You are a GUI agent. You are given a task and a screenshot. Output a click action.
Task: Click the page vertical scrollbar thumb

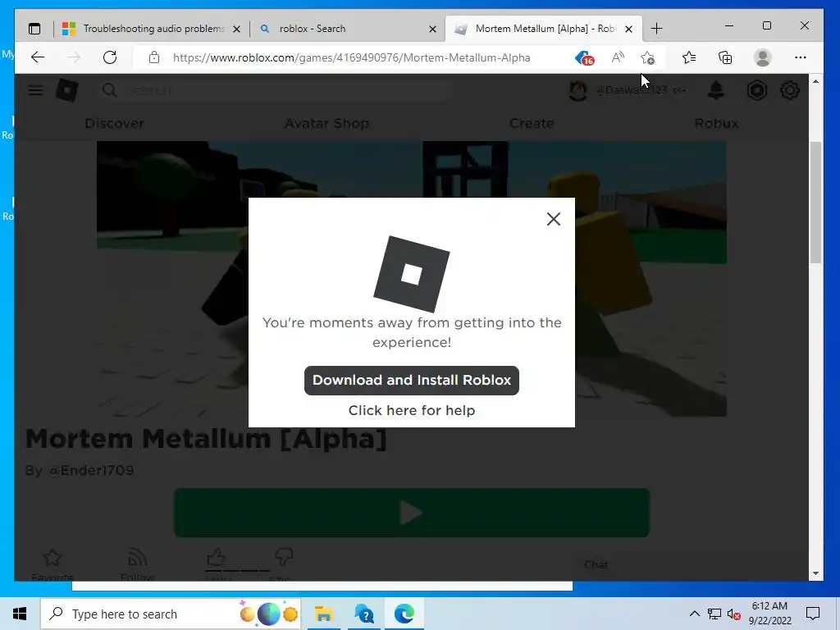[815, 203]
